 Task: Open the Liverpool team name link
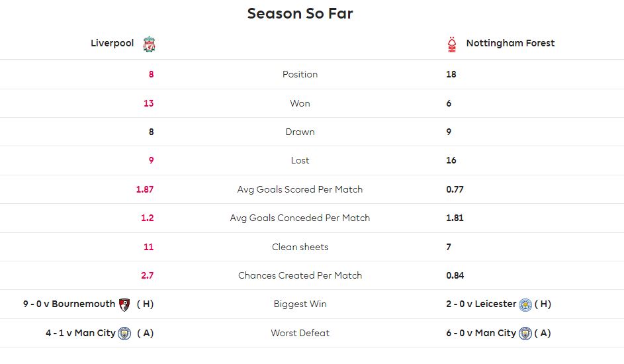(x=112, y=43)
